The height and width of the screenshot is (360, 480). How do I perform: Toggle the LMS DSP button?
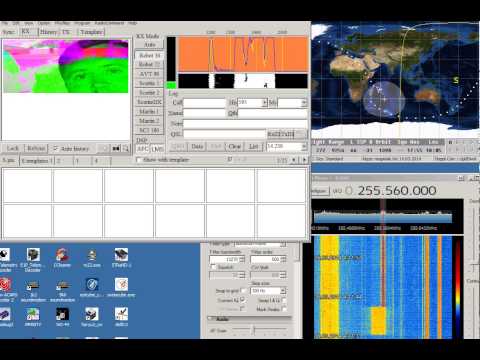(157, 149)
